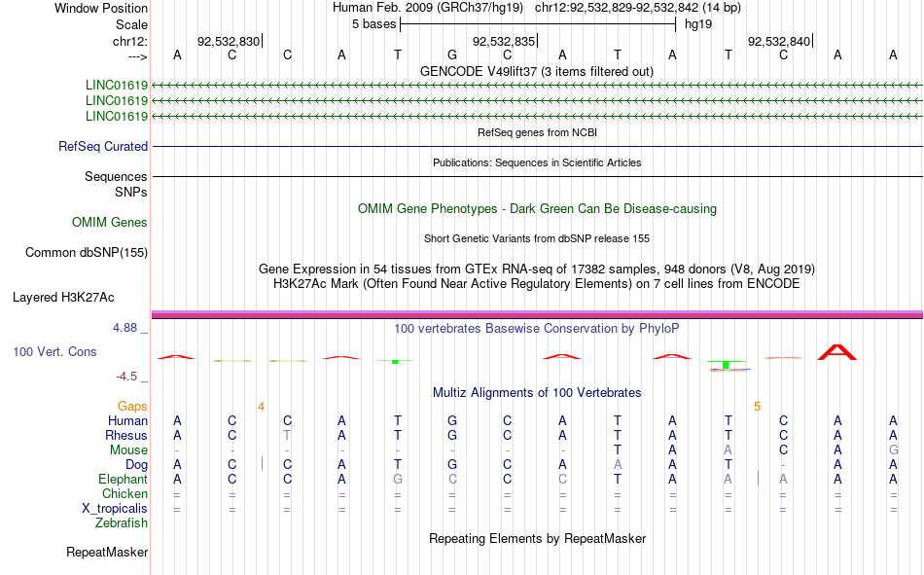
Task: Open H3K27Ac Mark ENCODE track title
Action: tap(537, 284)
